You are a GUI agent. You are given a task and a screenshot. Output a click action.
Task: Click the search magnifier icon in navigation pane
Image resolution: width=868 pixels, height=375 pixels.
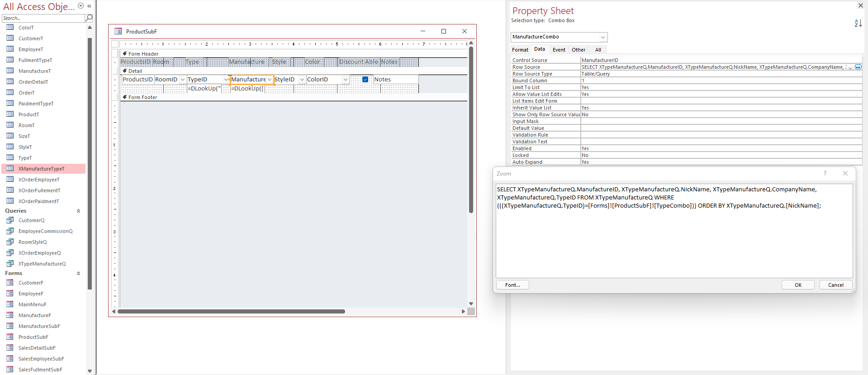[x=89, y=18]
